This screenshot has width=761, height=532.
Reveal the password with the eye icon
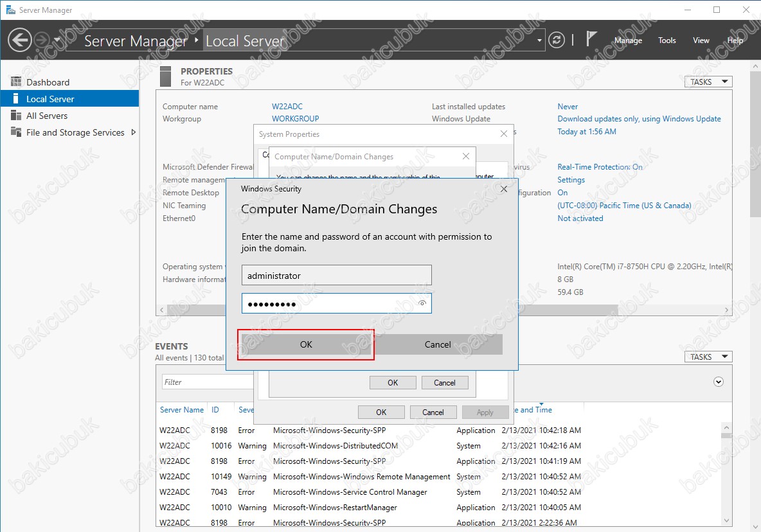click(x=422, y=303)
